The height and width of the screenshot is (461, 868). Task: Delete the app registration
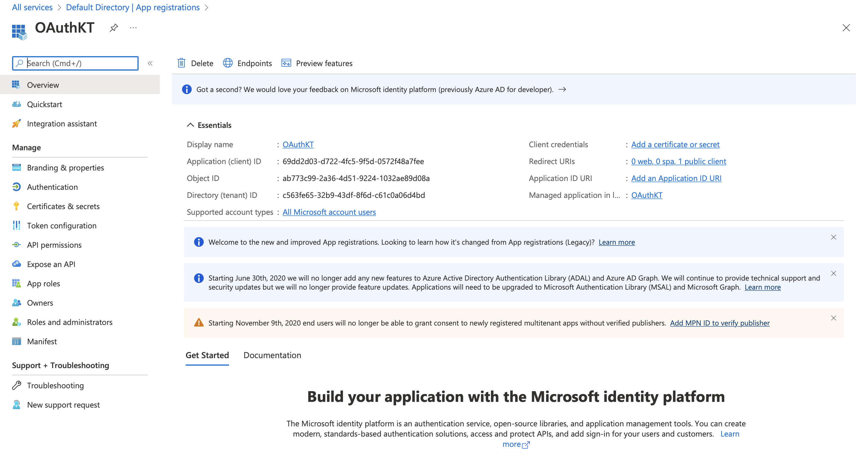click(195, 63)
